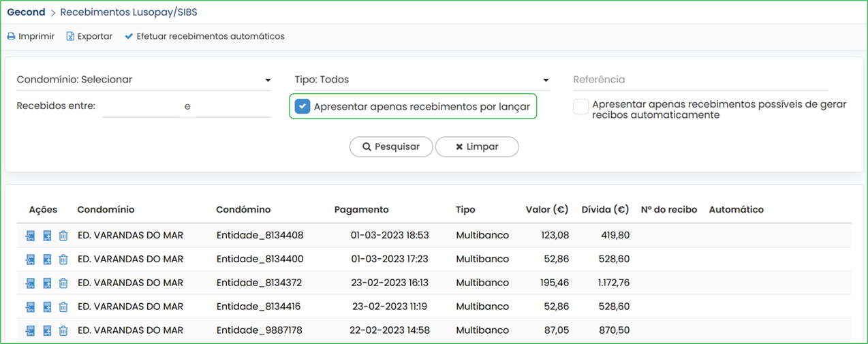Click the trash icon on Entidade_8134416 row
Viewport: 868px width, 344px height.
[63, 307]
